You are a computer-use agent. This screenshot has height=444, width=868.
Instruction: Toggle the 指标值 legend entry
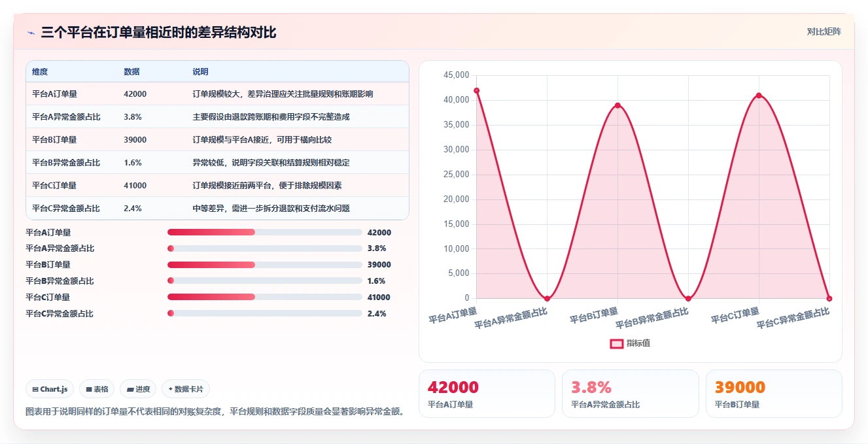[x=630, y=343]
